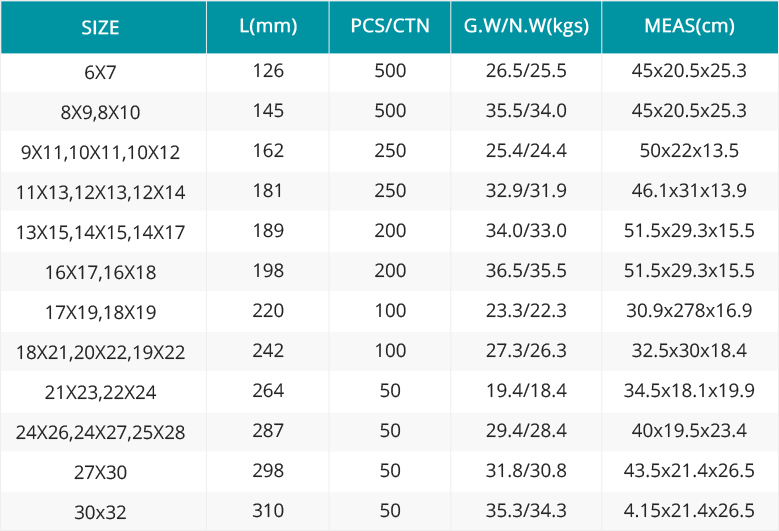779x531 pixels.
Task: Click the 27X30 size cell
Action: point(100,472)
